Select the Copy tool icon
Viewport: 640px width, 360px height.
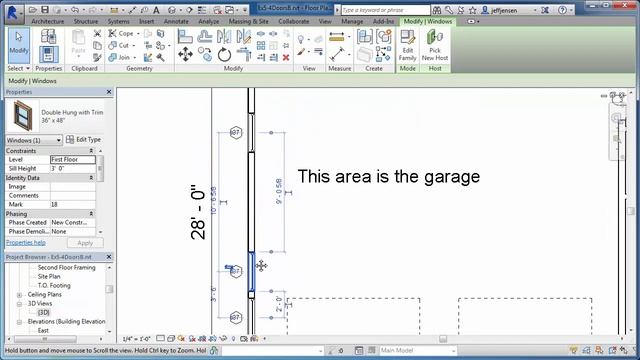[x=204, y=54]
